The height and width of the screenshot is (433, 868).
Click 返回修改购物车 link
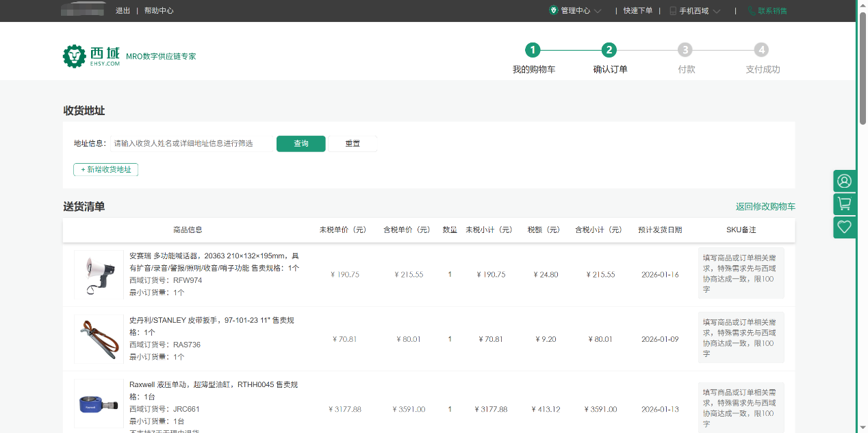(x=765, y=207)
